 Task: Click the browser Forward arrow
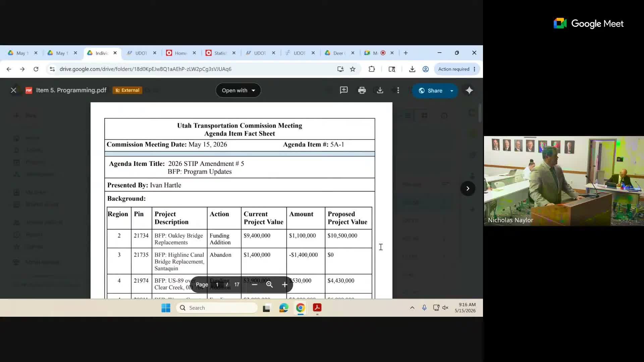(x=22, y=69)
